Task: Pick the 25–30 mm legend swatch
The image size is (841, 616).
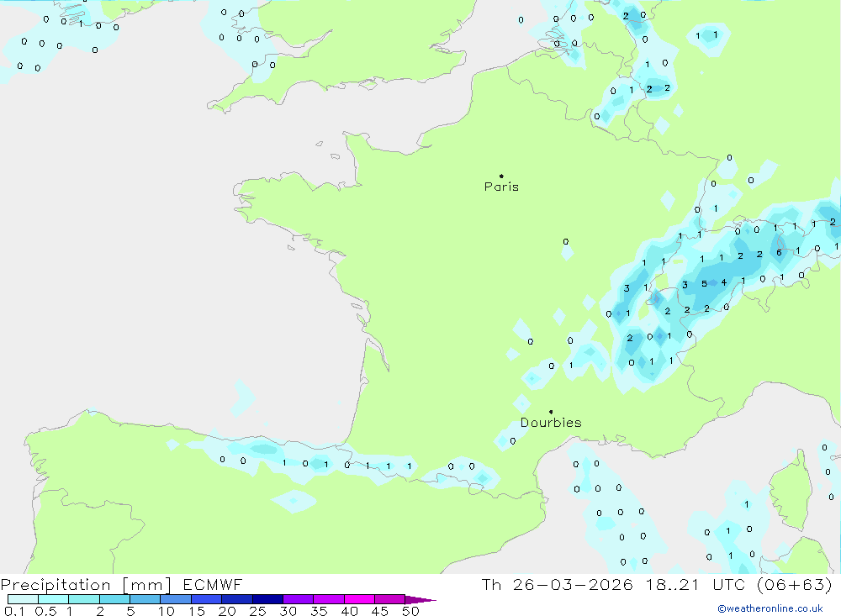Action: pyautogui.click(x=267, y=599)
